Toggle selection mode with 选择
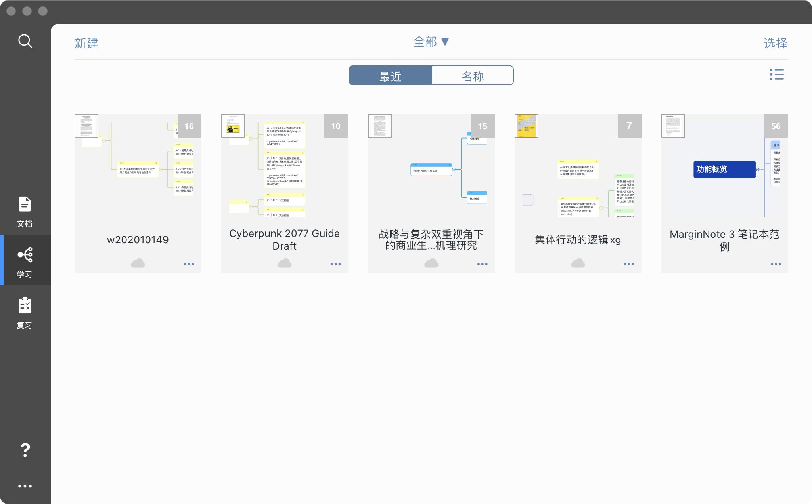 click(x=776, y=44)
